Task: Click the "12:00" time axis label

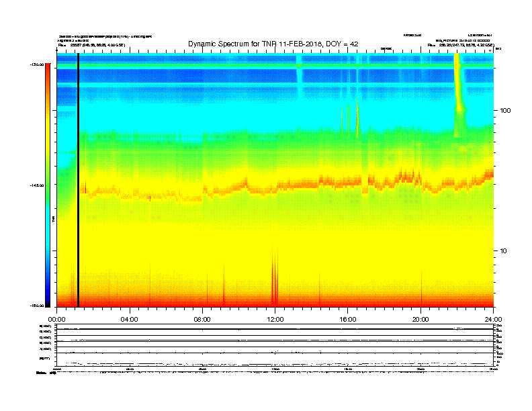Action: (x=275, y=319)
